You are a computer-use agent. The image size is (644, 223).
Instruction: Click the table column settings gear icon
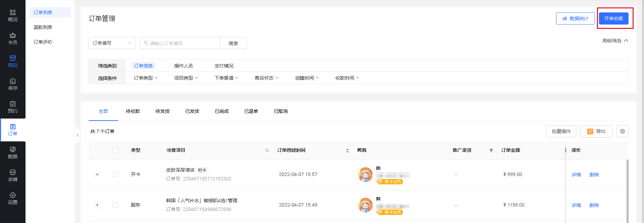pyautogui.click(x=622, y=131)
